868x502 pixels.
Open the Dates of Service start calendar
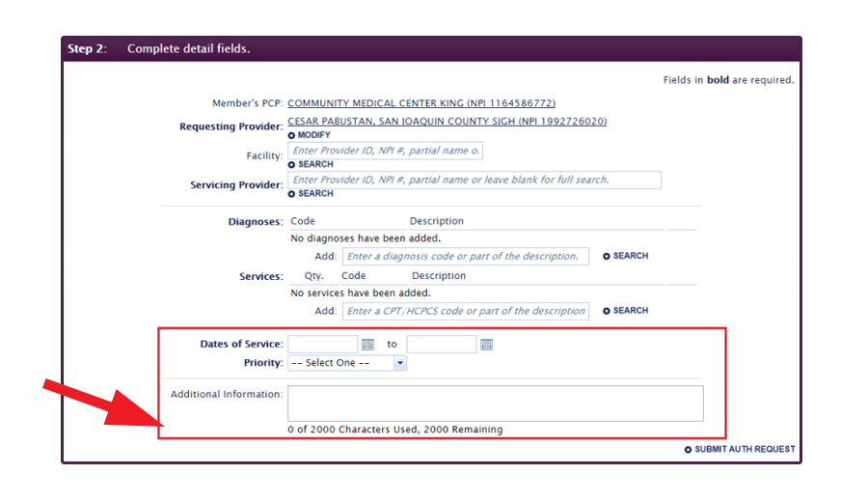pos(367,345)
